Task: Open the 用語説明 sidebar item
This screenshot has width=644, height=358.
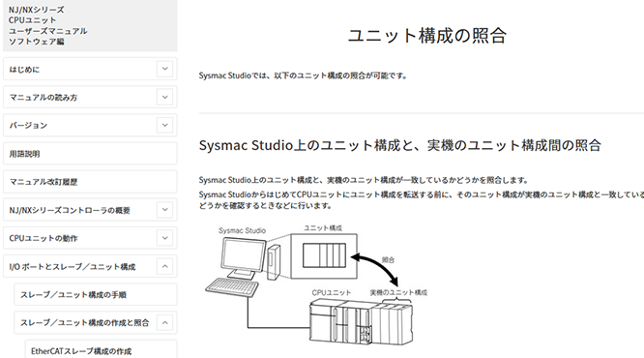Action: pos(90,154)
